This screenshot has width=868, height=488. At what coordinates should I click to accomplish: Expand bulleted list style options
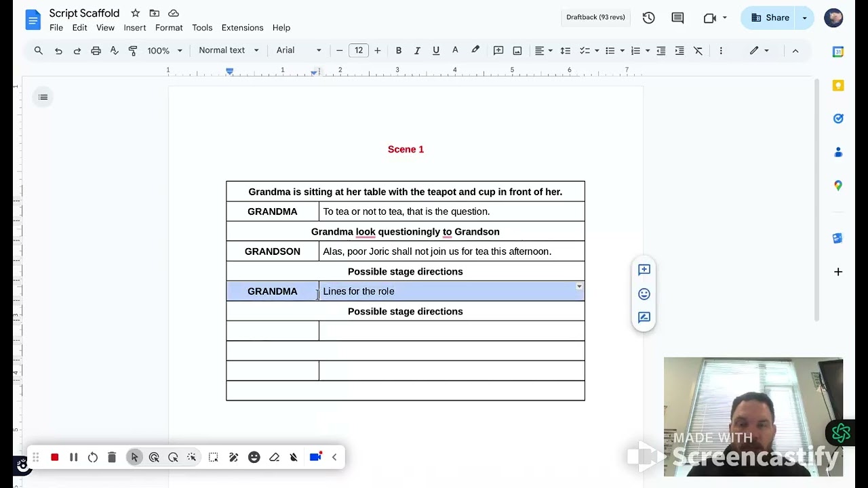point(622,51)
